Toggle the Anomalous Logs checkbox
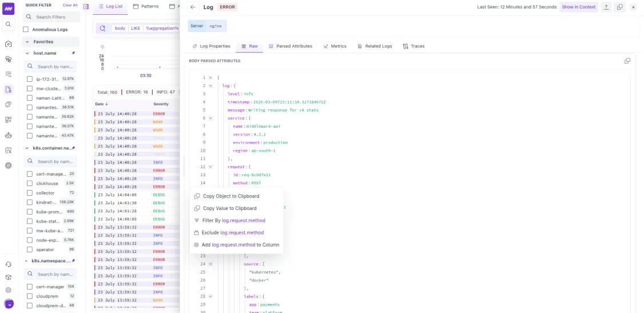This screenshot has height=313, width=644. (26, 30)
